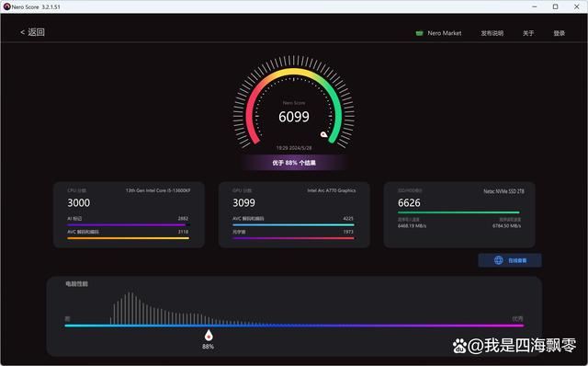Open the 关于 about page

[528, 33]
